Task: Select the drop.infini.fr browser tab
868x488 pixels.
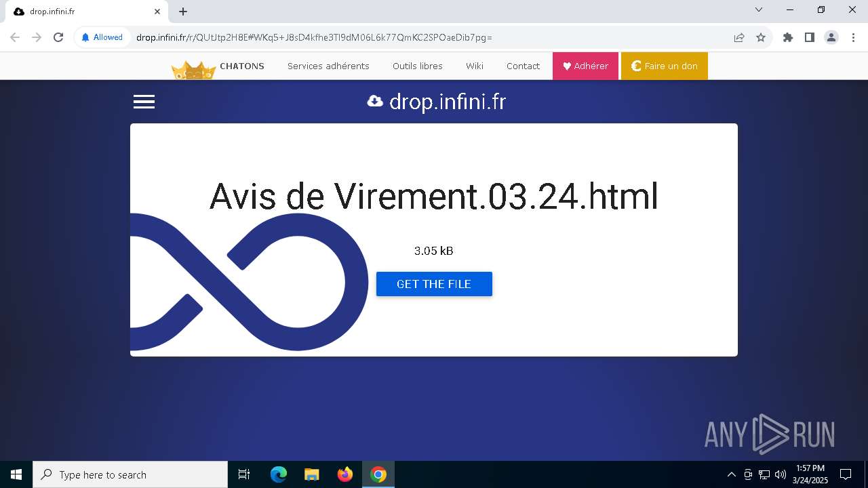Action: [x=87, y=12]
